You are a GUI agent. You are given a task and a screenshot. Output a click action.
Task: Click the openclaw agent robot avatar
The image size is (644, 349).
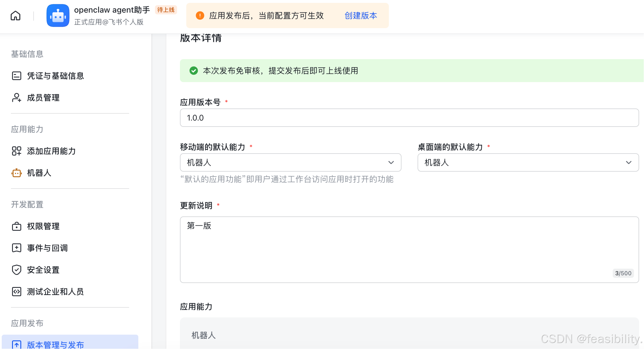coord(58,15)
